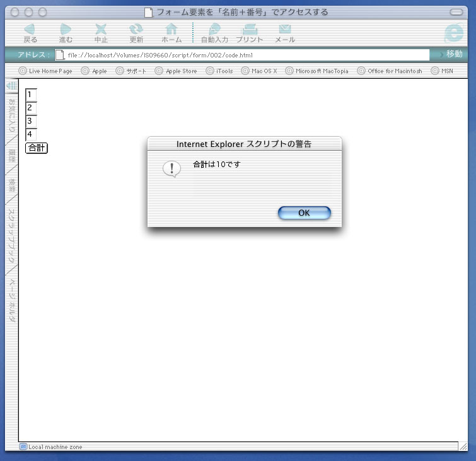Open the MSN favorites link
The width and height of the screenshot is (476, 461).
click(443, 71)
